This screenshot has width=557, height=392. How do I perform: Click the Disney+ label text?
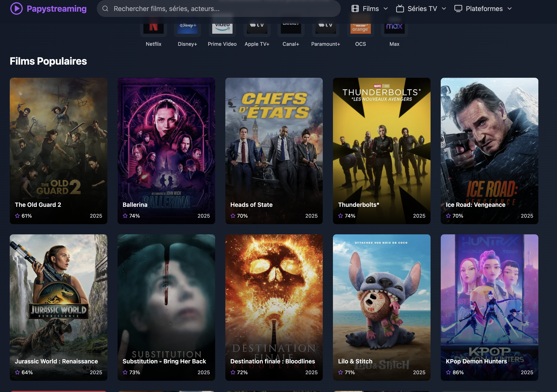coord(187,44)
